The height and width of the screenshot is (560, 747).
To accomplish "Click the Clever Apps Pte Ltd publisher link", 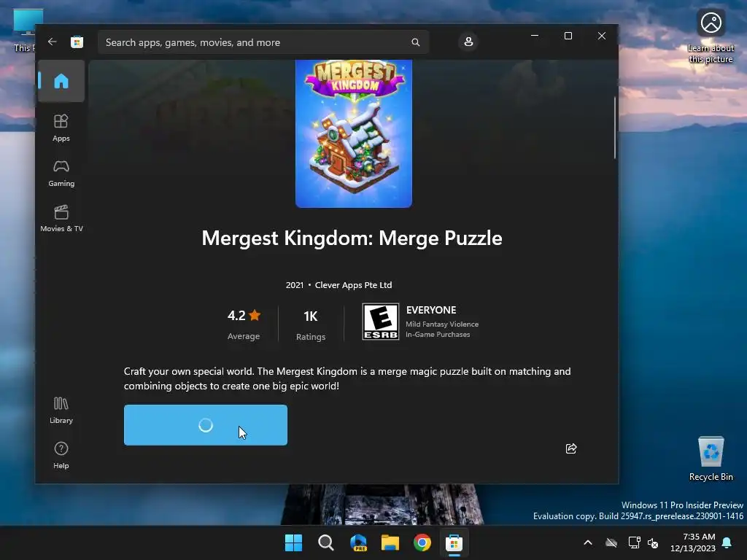I will point(353,285).
